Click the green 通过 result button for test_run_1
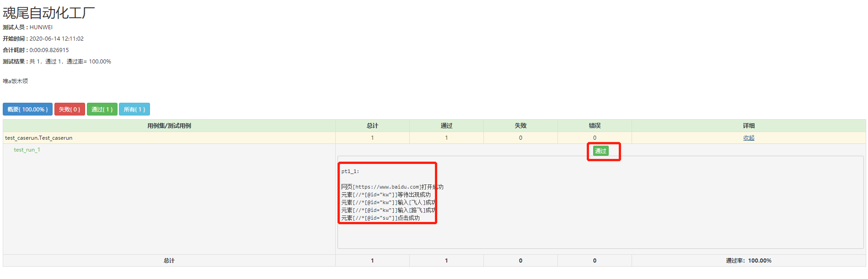The height and width of the screenshot is (279, 868). 600,151
